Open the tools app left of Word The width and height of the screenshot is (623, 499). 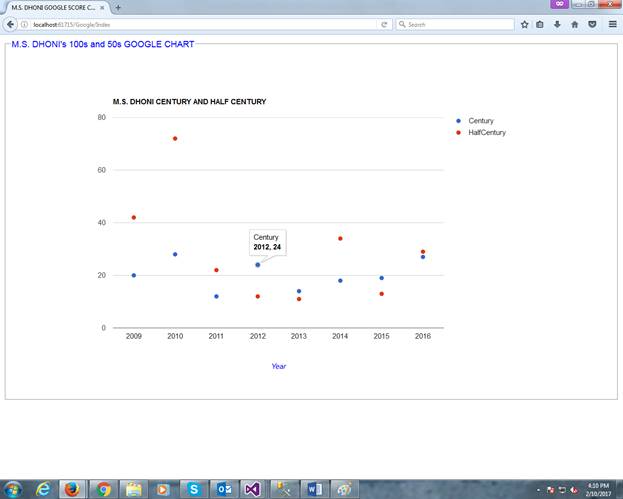(284, 489)
